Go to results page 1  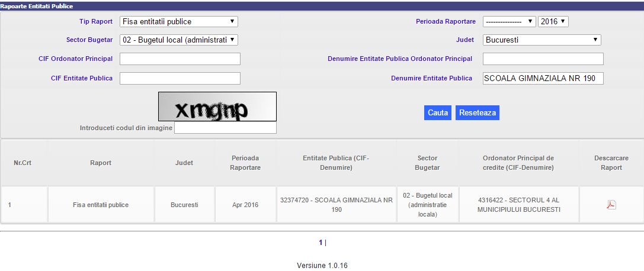(x=321, y=243)
